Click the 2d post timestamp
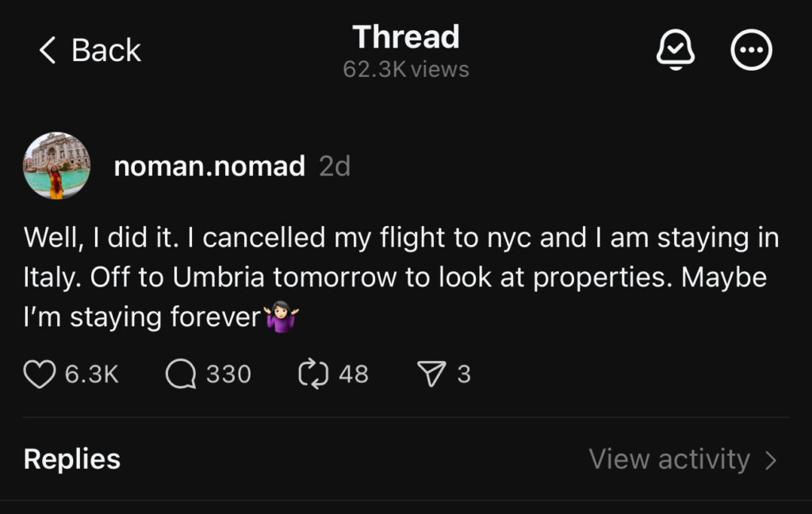 click(335, 167)
